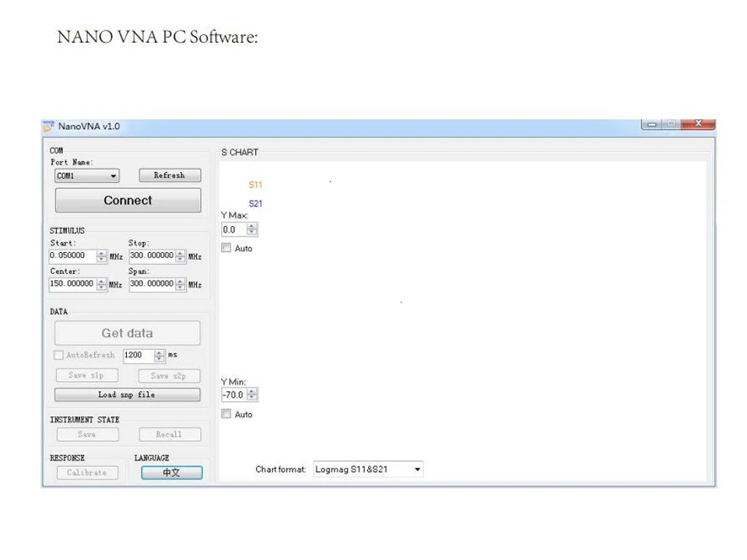The width and height of the screenshot is (747, 560).
Task: Click the Save s1p button
Action: (86, 375)
